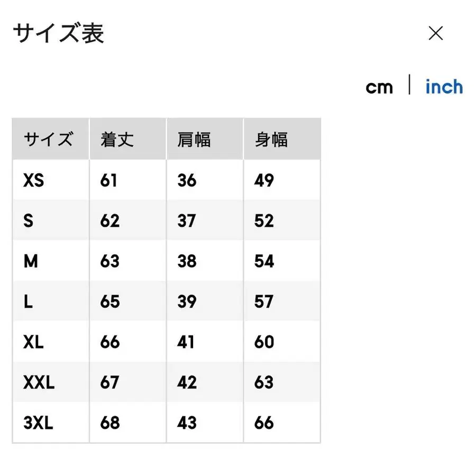Select the XXL size row label
This screenshot has height=476, width=476.
tap(39, 382)
